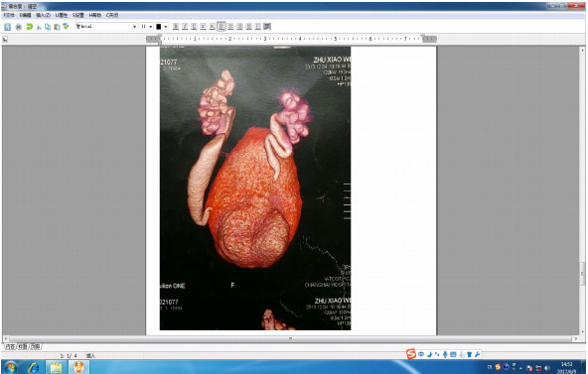Switch to the second bottom tab
The width and height of the screenshot is (588, 374).
23,346
